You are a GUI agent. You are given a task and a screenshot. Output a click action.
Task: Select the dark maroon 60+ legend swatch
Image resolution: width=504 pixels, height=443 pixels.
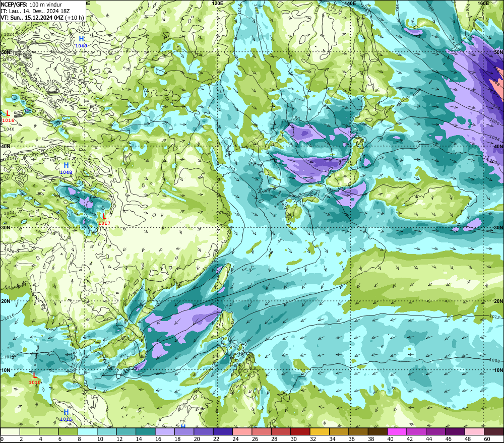pyautogui.click(x=493, y=431)
